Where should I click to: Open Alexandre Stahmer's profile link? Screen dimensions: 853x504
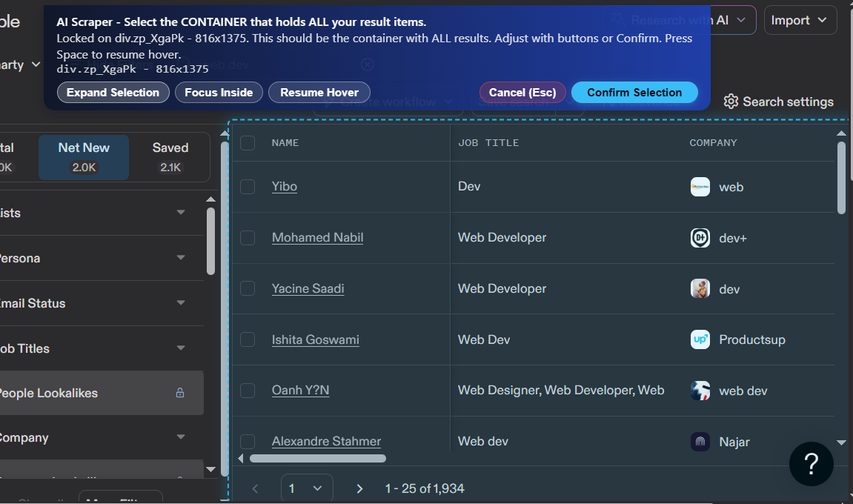click(326, 442)
